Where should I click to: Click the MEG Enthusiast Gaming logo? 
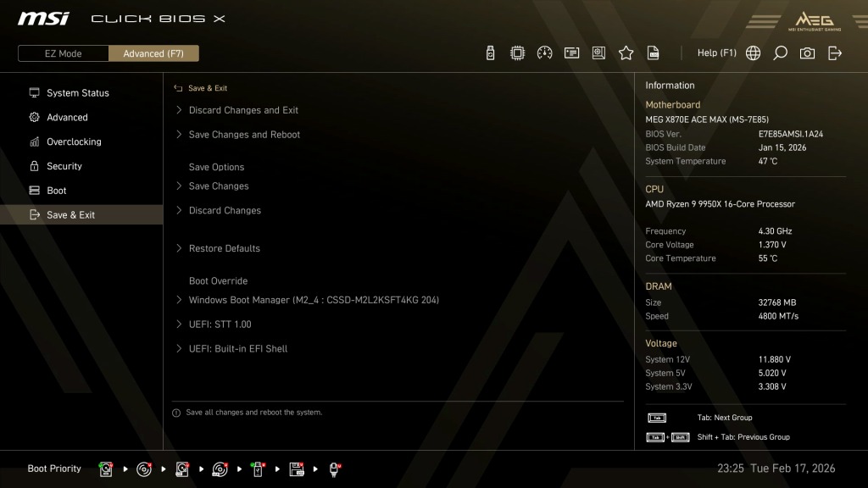point(815,21)
